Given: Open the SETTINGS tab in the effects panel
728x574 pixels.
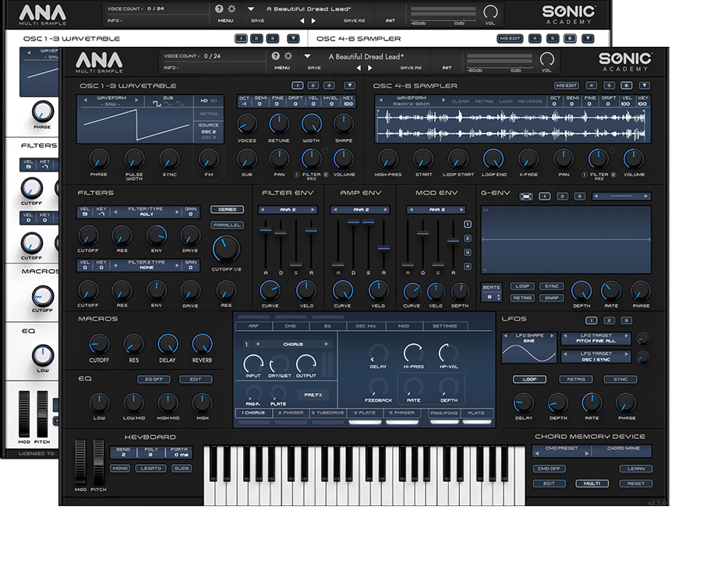Looking at the screenshot, I should (444, 324).
